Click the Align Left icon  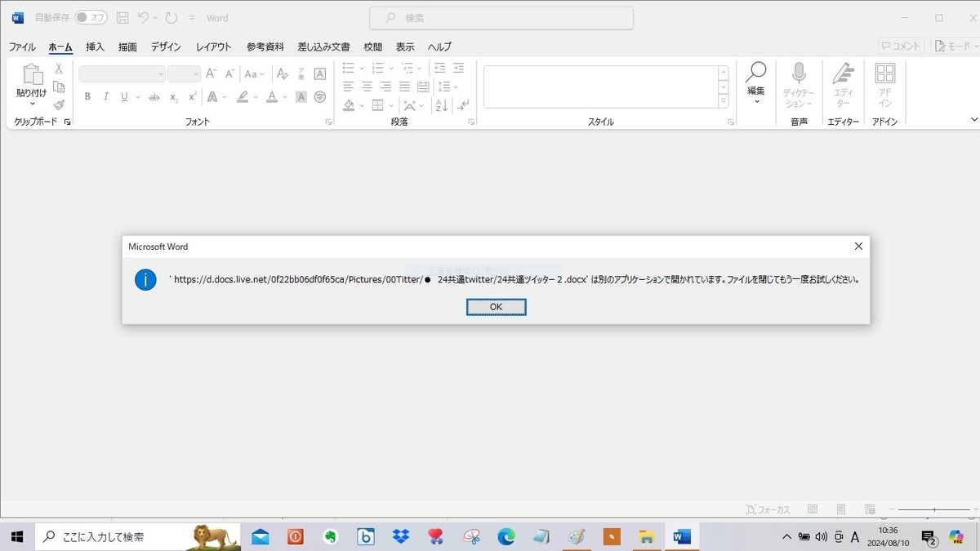tap(349, 87)
